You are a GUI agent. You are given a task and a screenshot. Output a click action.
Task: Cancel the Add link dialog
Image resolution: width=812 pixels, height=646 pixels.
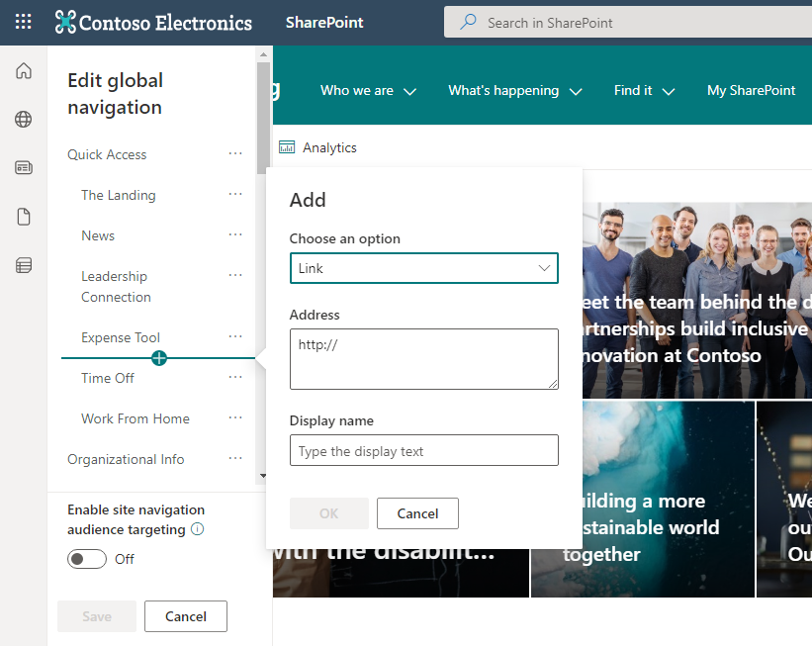(x=417, y=513)
